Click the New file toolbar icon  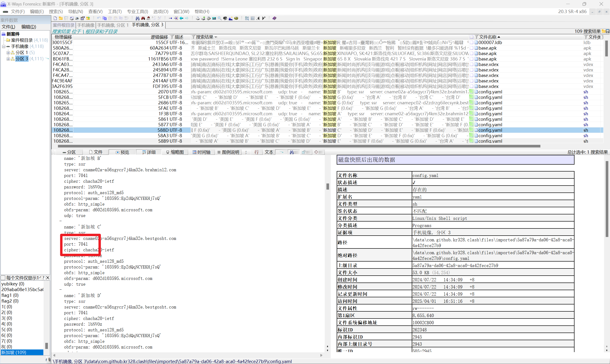coord(55,18)
